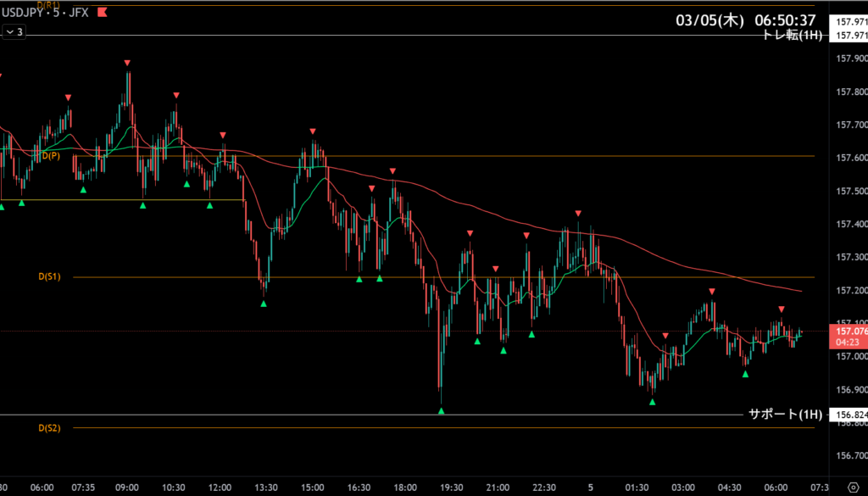
Task: Open the USDJPY symbol title in legend
Action: [24, 14]
